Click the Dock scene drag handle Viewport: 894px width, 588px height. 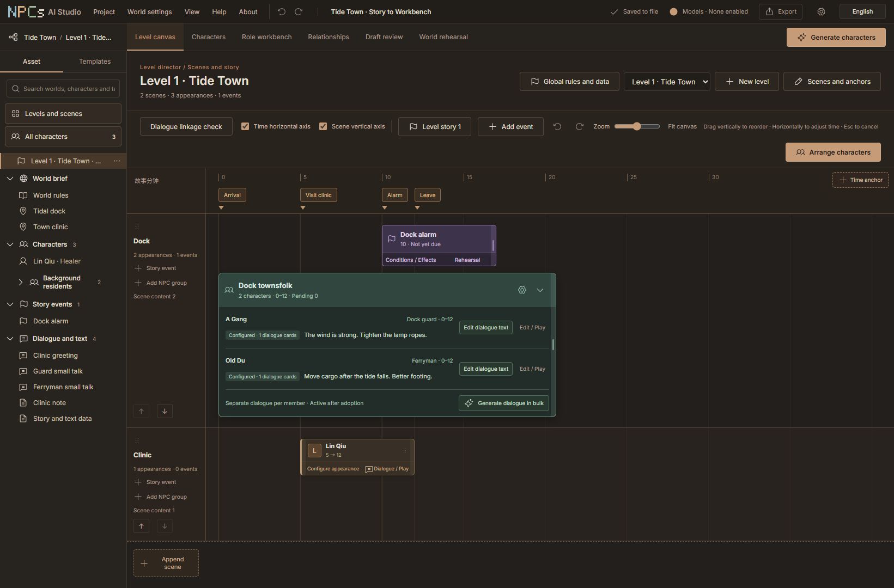(137, 226)
